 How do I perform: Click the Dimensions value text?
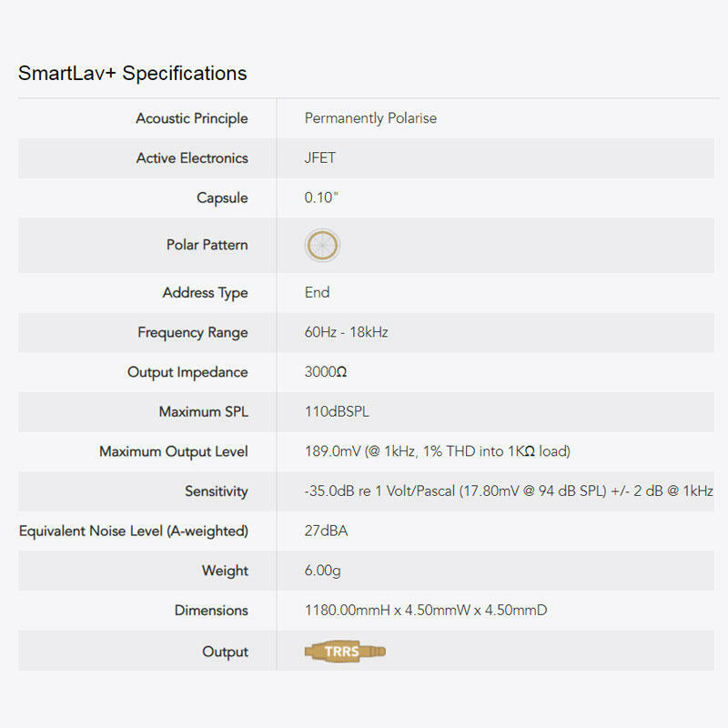coord(425,611)
